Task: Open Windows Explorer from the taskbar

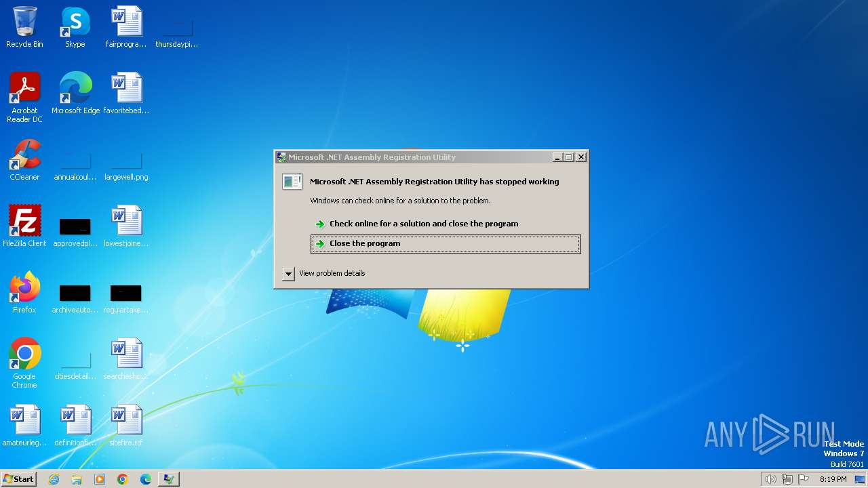Action: pos(77,479)
